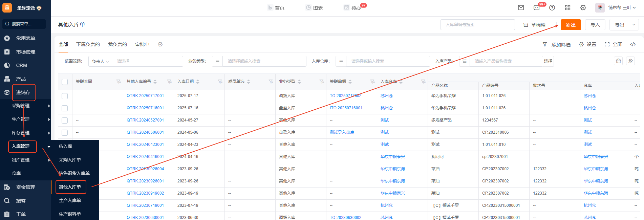Viewport: 644px width, 220px height.
Task: Open 图表 in top navigation
Action: (314, 7)
